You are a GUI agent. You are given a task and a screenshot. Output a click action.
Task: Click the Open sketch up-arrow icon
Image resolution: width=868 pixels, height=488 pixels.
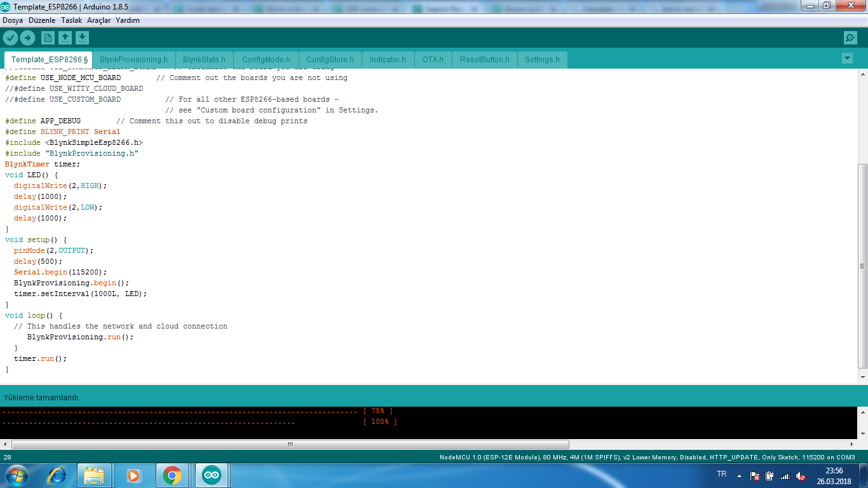65,38
